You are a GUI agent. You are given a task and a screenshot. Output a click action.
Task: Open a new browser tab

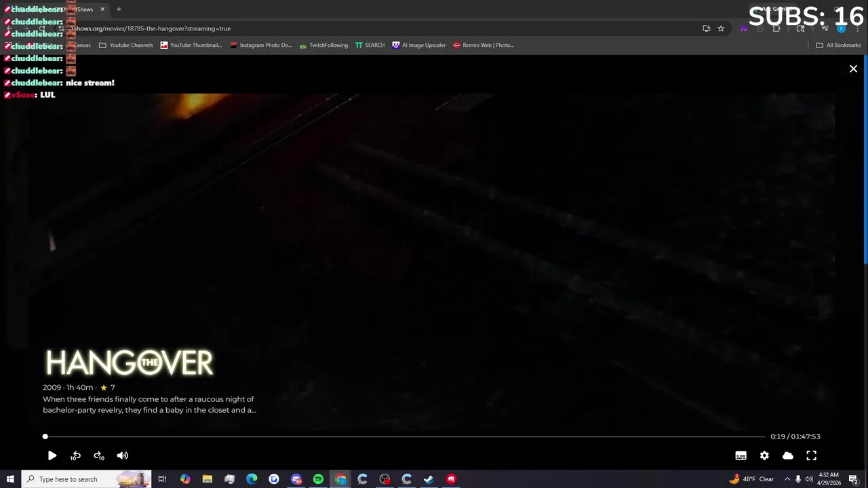pos(119,9)
